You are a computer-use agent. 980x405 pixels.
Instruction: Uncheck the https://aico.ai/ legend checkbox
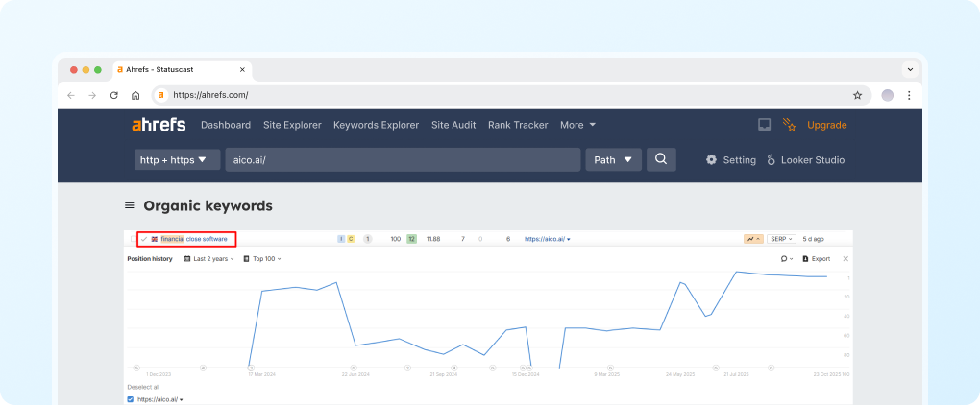click(132, 398)
